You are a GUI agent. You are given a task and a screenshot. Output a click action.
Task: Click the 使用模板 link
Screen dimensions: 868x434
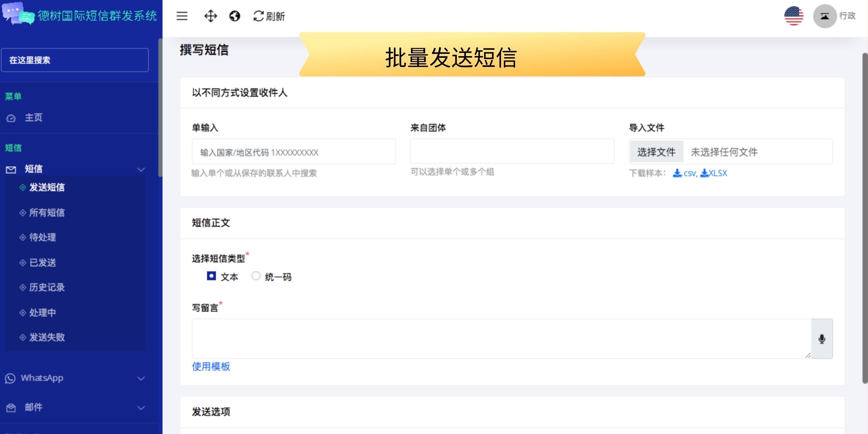coord(211,367)
